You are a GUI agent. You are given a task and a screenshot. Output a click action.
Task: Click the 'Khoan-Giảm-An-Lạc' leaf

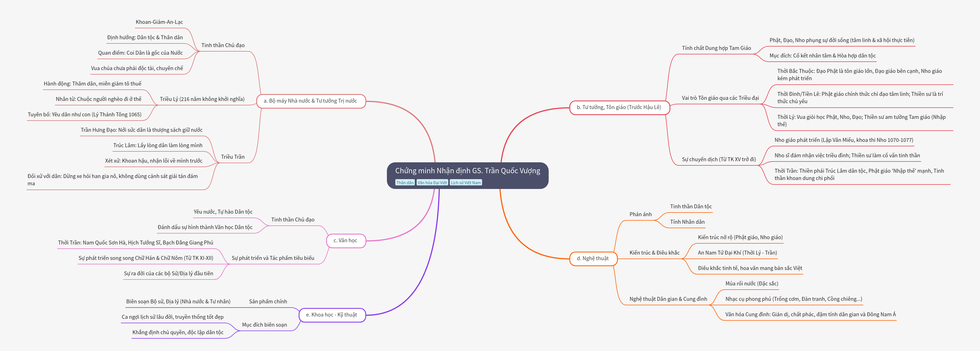(159, 22)
